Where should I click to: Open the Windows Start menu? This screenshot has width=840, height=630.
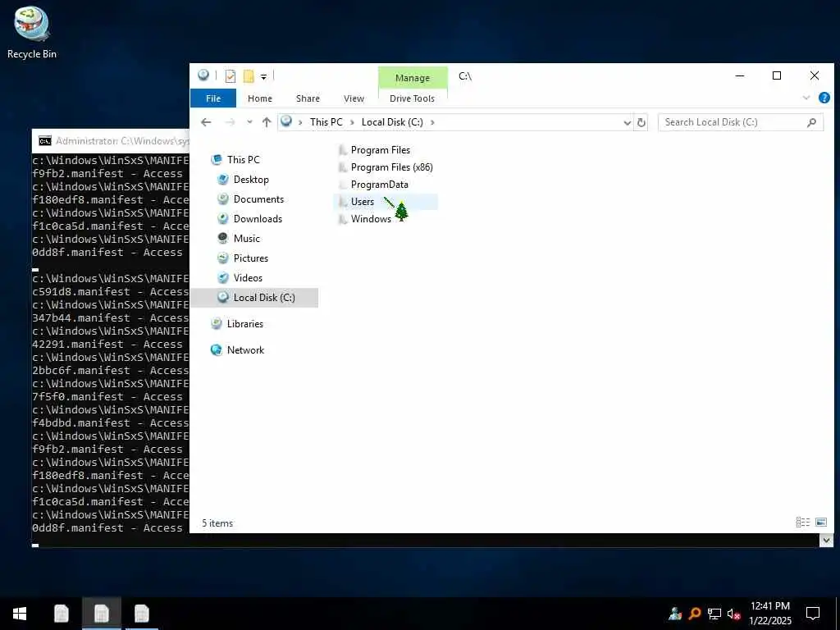pos(20,614)
